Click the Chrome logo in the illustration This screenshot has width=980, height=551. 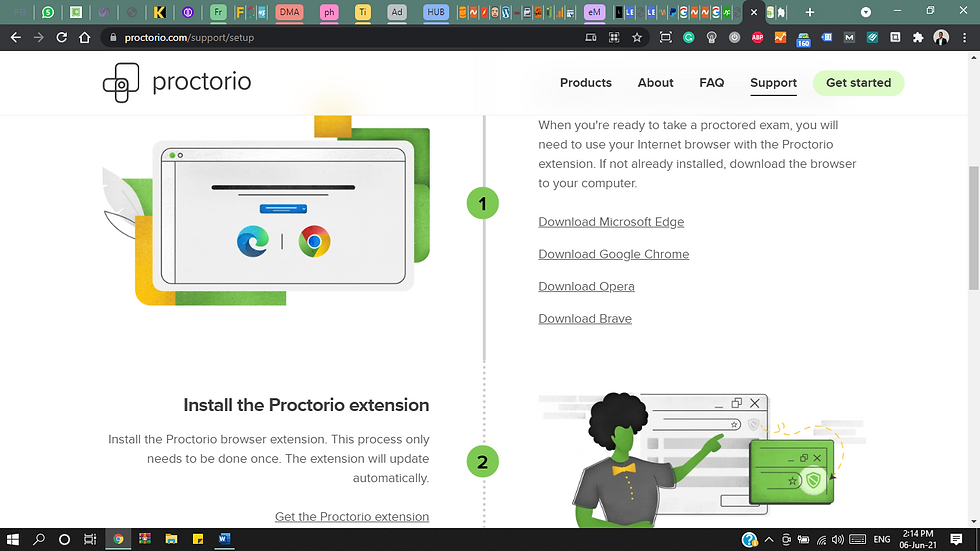pos(314,241)
